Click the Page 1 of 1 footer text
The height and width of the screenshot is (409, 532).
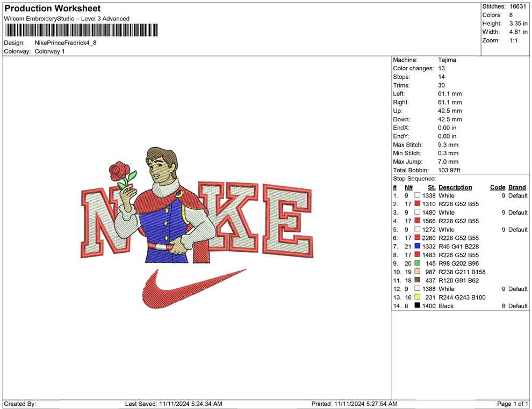pyautogui.click(x=513, y=404)
